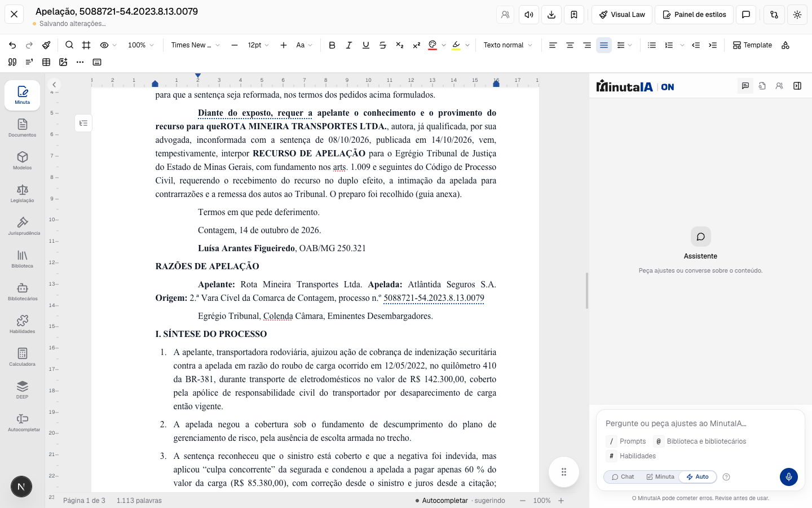This screenshot has width=812, height=508.
Task: Switch assistant mode to Minuta
Action: (660, 477)
